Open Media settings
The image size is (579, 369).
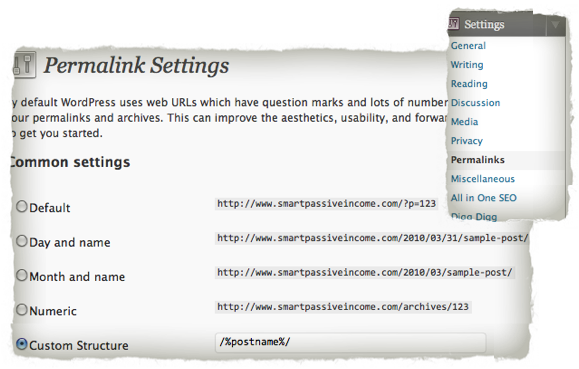(x=465, y=122)
